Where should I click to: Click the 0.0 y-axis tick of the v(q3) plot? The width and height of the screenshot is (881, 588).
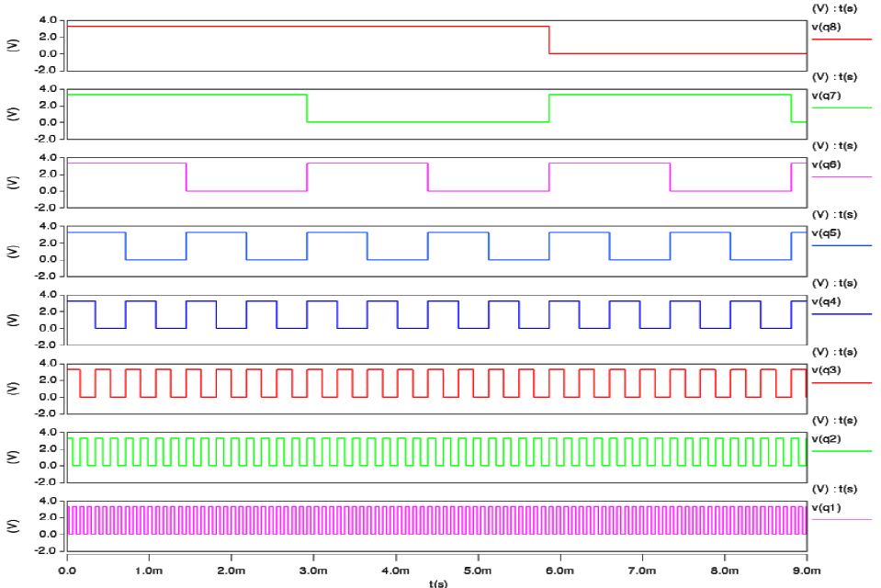pos(47,397)
